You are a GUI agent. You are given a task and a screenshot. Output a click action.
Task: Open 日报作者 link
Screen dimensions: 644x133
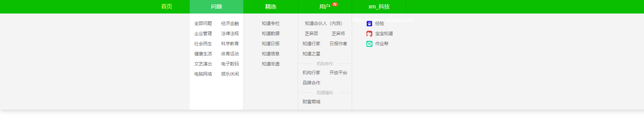point(338,44)
